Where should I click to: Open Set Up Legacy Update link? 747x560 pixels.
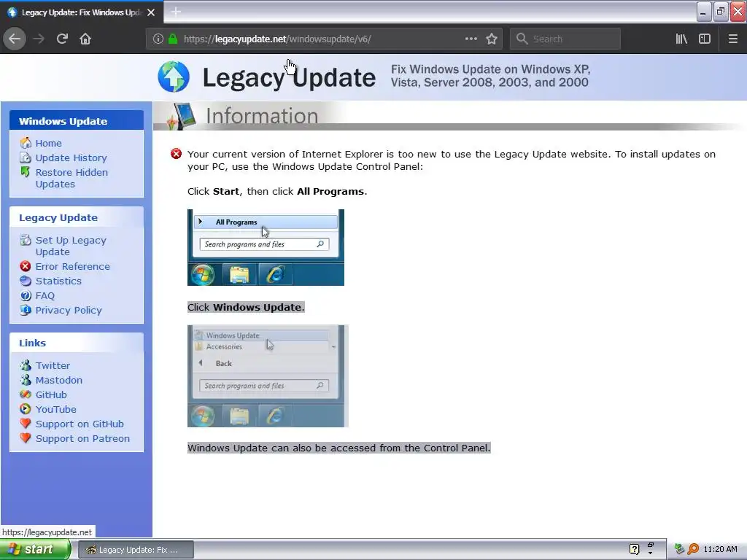coord(71,246)
